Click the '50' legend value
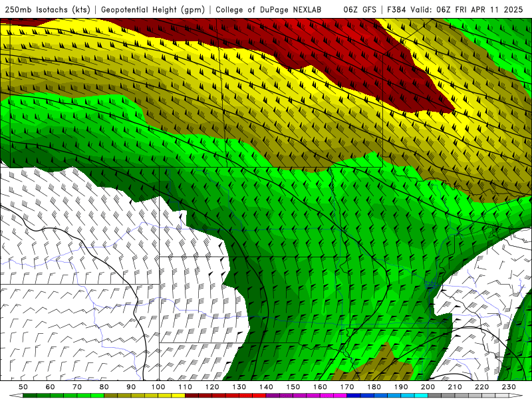Screen dimensions: 532x399 23,387
